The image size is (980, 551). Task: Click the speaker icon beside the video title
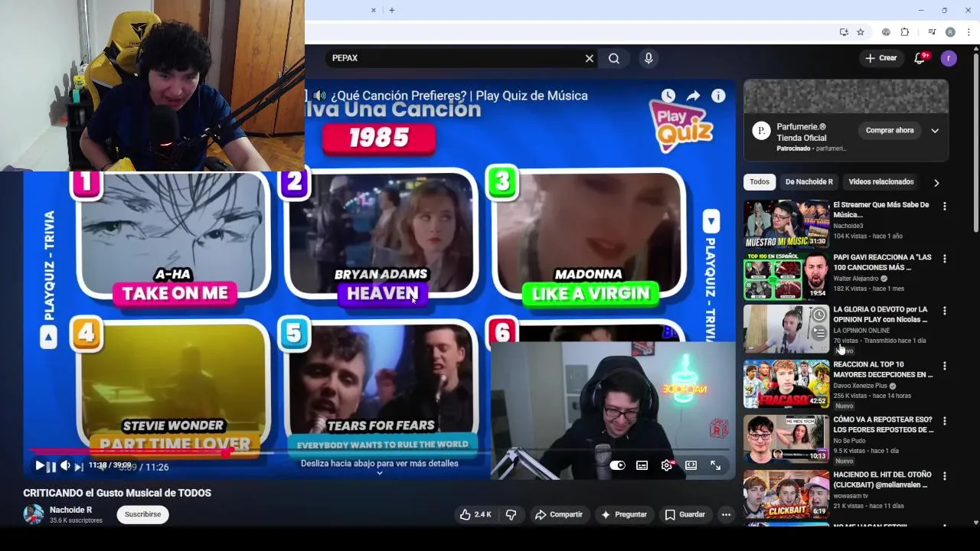coord(319,96)
